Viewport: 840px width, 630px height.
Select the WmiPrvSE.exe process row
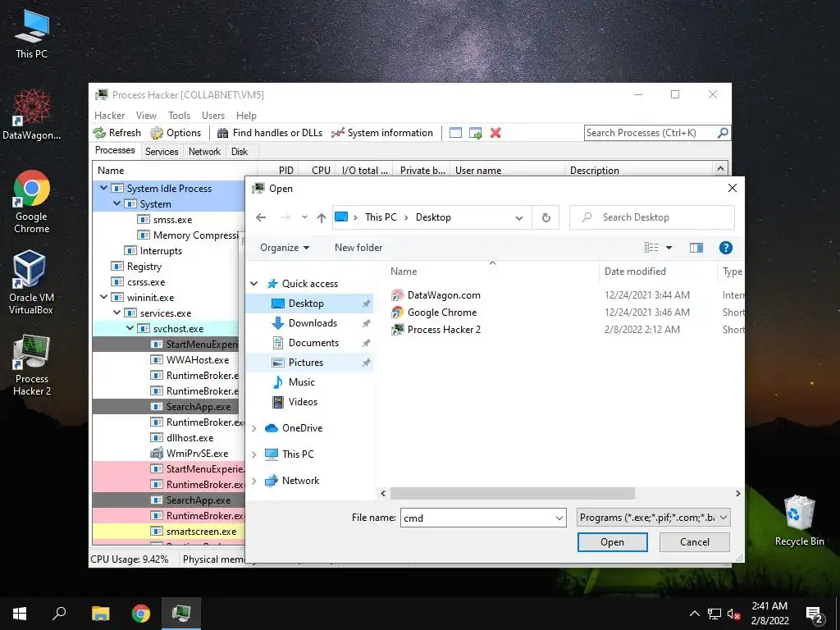(168, 453)
